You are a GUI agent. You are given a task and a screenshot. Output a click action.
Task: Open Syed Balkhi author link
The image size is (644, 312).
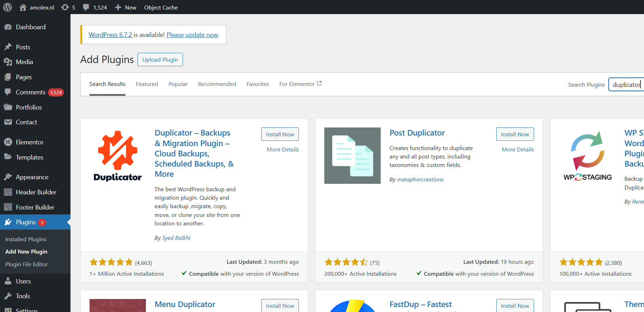pos(176,238)
